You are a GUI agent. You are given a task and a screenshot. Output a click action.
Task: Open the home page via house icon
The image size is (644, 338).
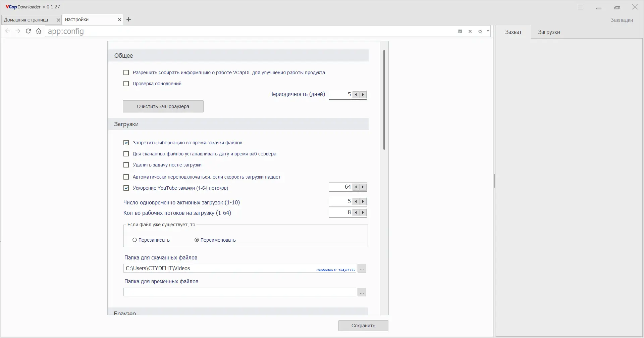39,31
